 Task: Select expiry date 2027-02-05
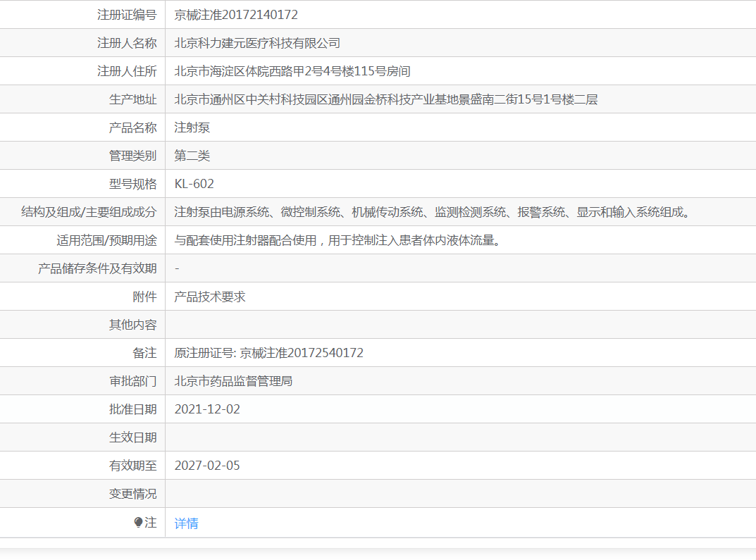pyautogui.click(x=207, y=466)
